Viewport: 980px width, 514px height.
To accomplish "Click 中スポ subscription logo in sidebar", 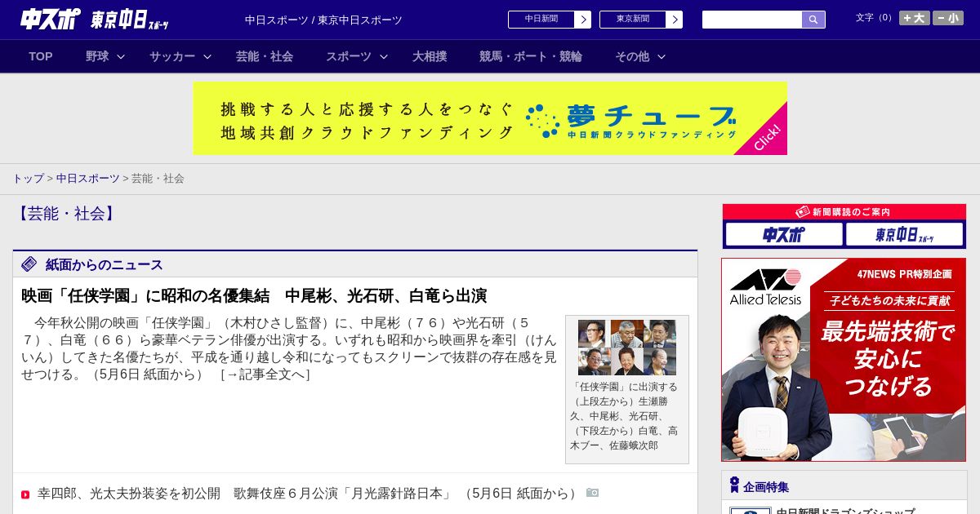I will (784, 235).
